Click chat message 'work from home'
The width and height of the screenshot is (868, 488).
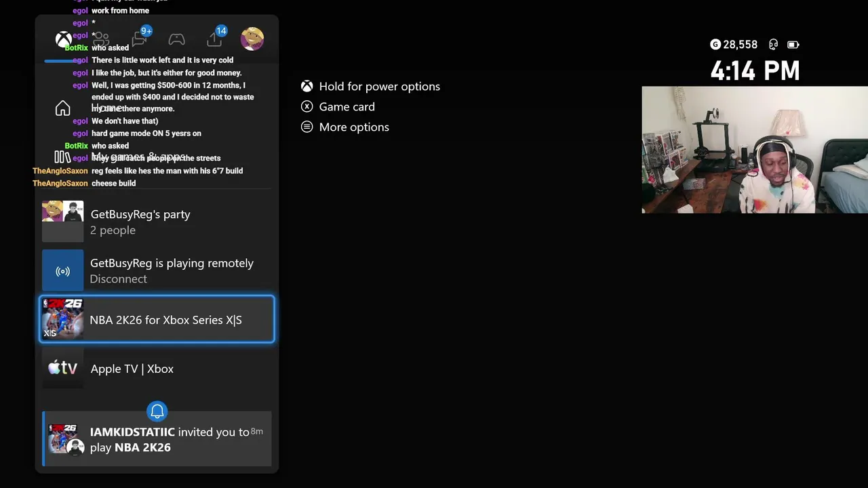[120, 10]
